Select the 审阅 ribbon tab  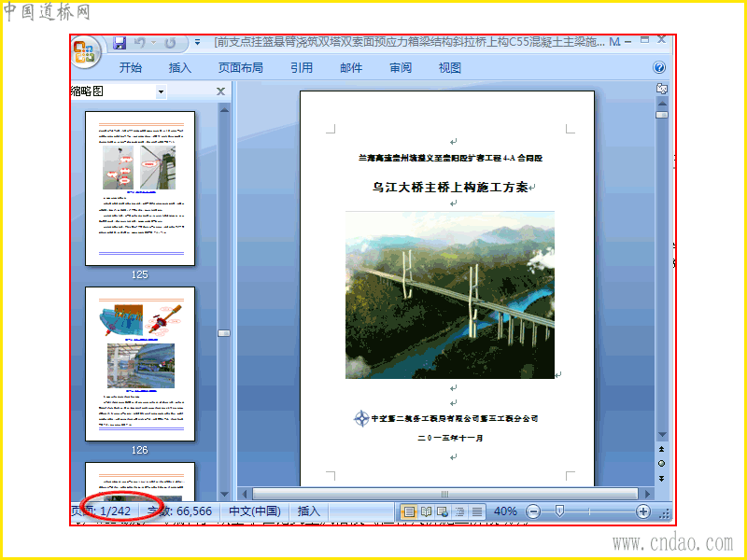pos(401,67)
